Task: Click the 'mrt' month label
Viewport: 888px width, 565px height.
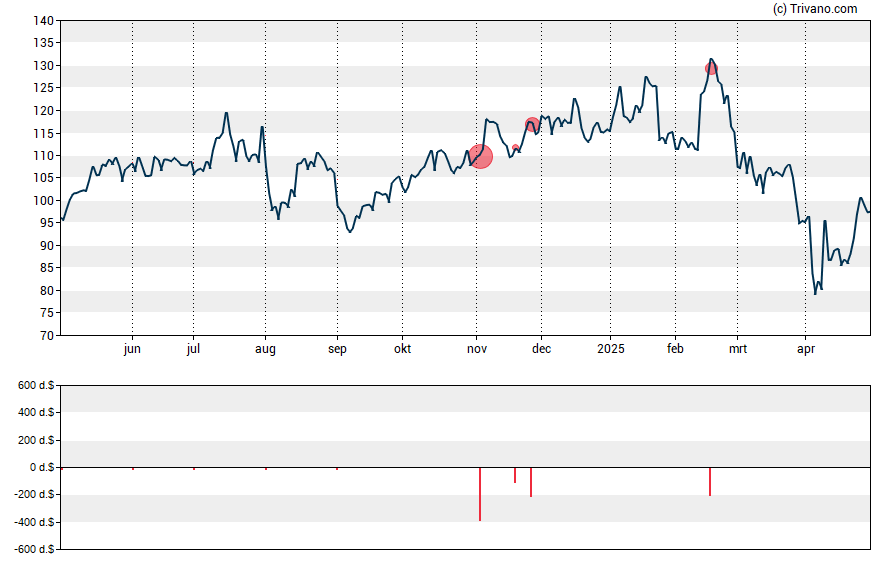Action: click(737, 348)
